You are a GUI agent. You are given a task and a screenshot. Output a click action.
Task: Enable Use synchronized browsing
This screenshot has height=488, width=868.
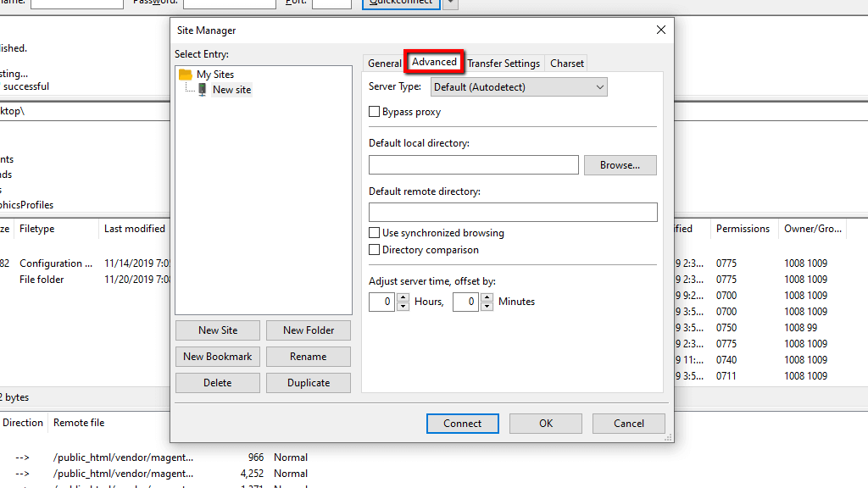(x=374, y=232)
